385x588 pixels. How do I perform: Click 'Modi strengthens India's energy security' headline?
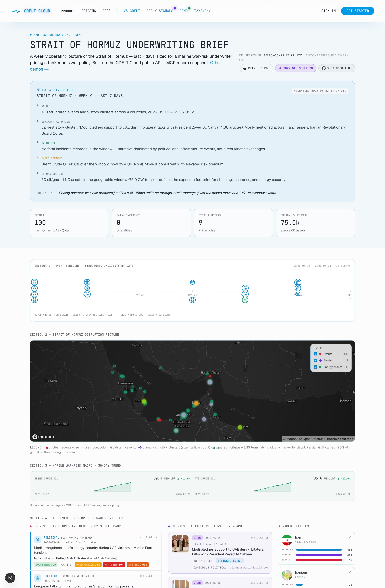click(x=93, y=550)
